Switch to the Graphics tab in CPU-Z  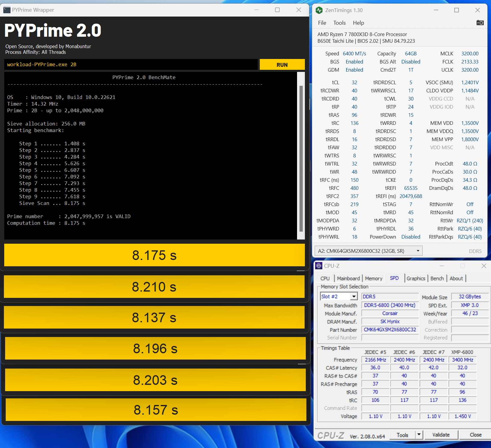[x=416, y=279]
